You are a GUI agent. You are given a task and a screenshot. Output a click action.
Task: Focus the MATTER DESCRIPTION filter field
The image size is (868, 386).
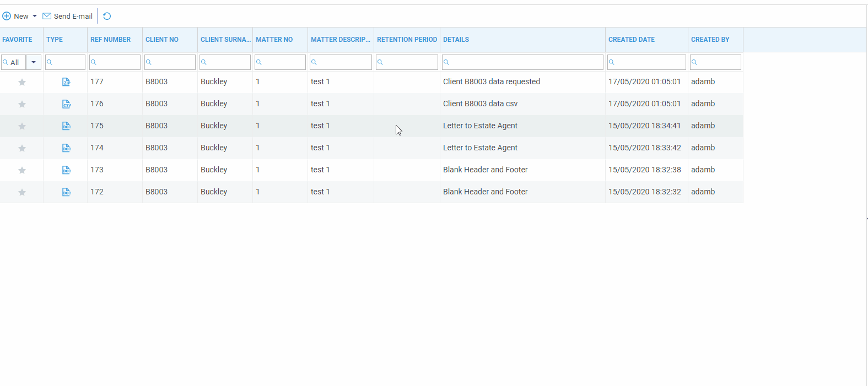click(x=341, y=62)
